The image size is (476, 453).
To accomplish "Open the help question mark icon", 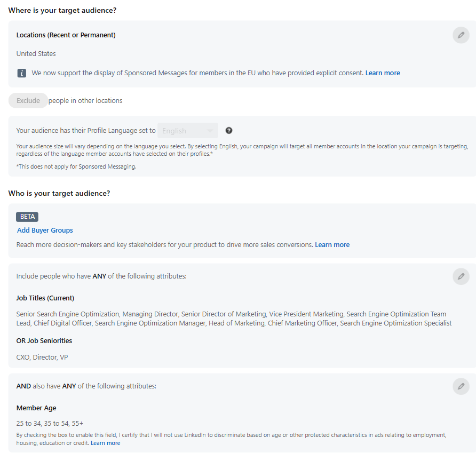I will [229, 131].
